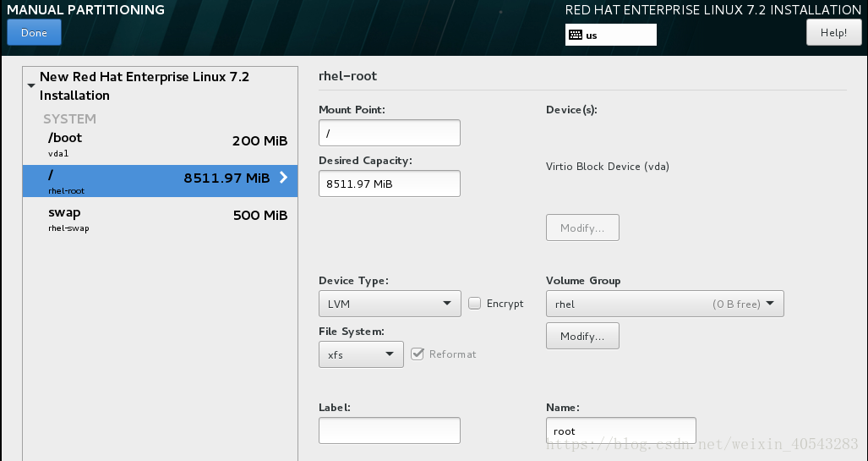Click the Name field containing root
This screenshot has height=461, width=868.
click(x=620, y=431)
